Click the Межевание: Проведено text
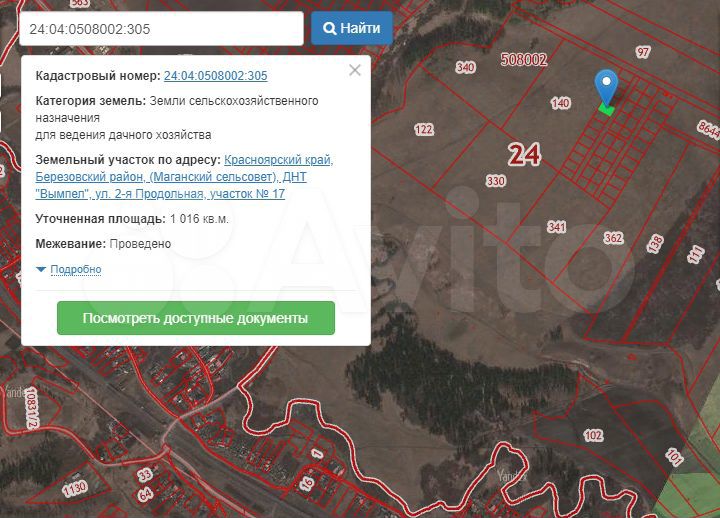This screenshot has height=518, width=720. point(103,244)
